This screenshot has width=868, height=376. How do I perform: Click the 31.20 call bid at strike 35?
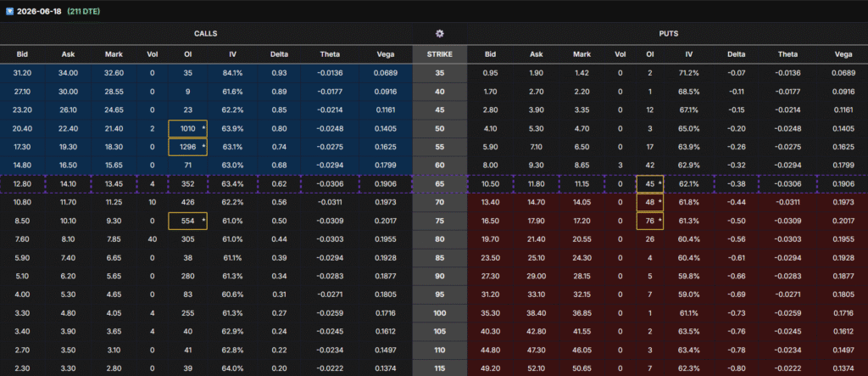click(x=23, y=73)
